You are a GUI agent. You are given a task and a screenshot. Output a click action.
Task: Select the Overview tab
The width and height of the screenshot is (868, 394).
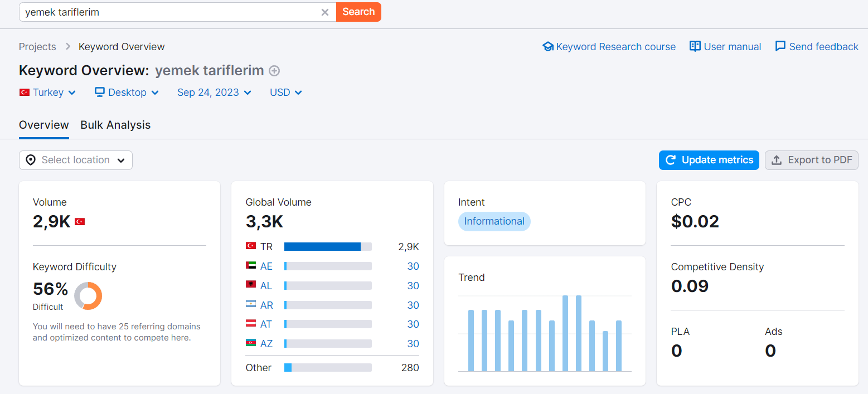click(44, 125)
